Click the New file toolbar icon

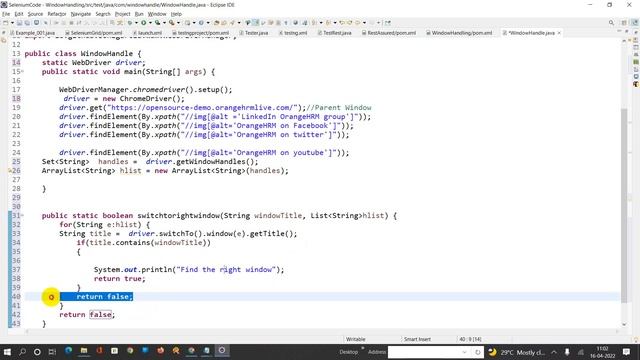[x=6, y=23]
